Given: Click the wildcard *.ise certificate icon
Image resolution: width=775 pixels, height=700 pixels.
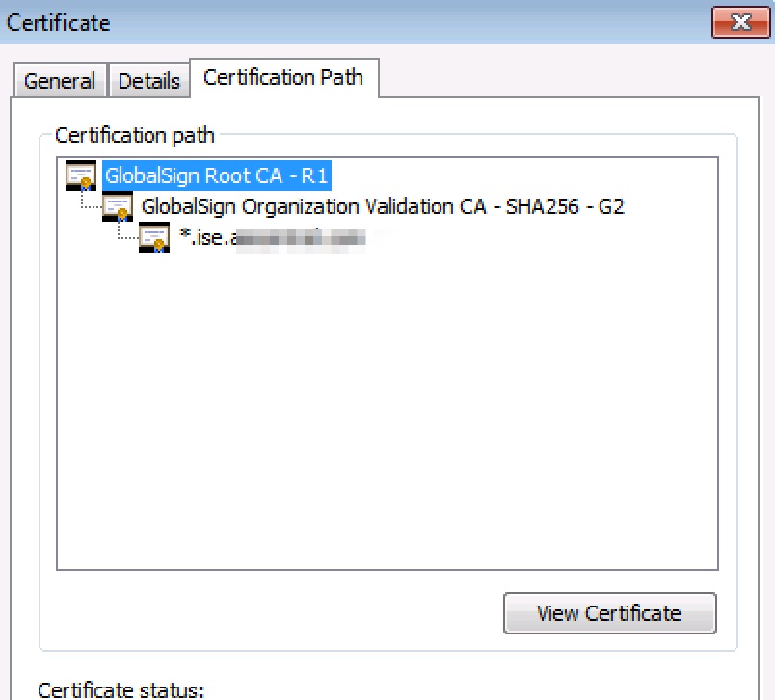Looking at the screenshot, I should tap(153, 236).
